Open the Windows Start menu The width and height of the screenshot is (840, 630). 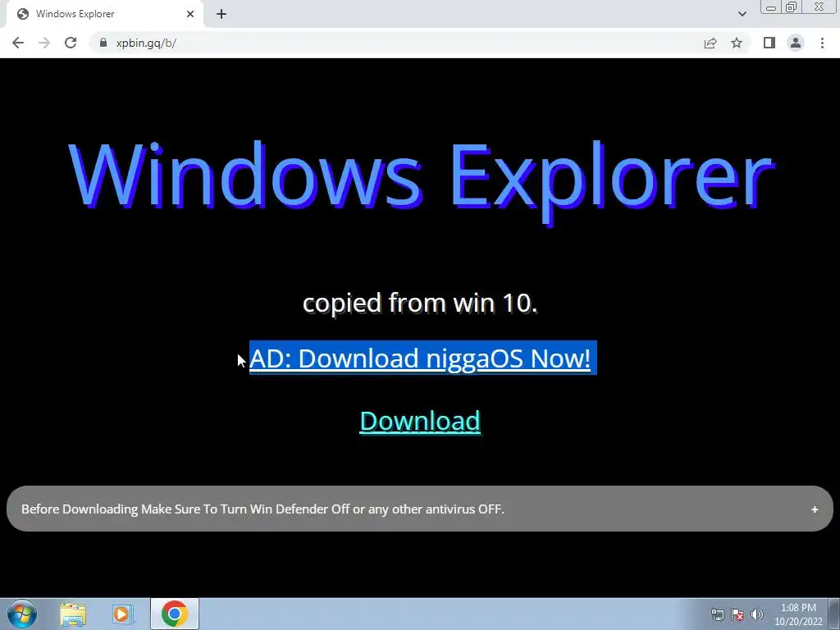[22, 614]
